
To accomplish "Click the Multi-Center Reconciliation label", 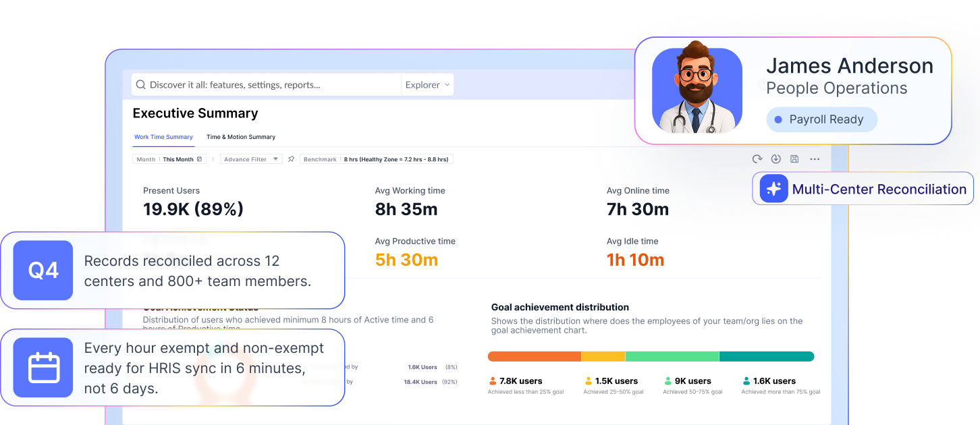I will coord(879,189).
